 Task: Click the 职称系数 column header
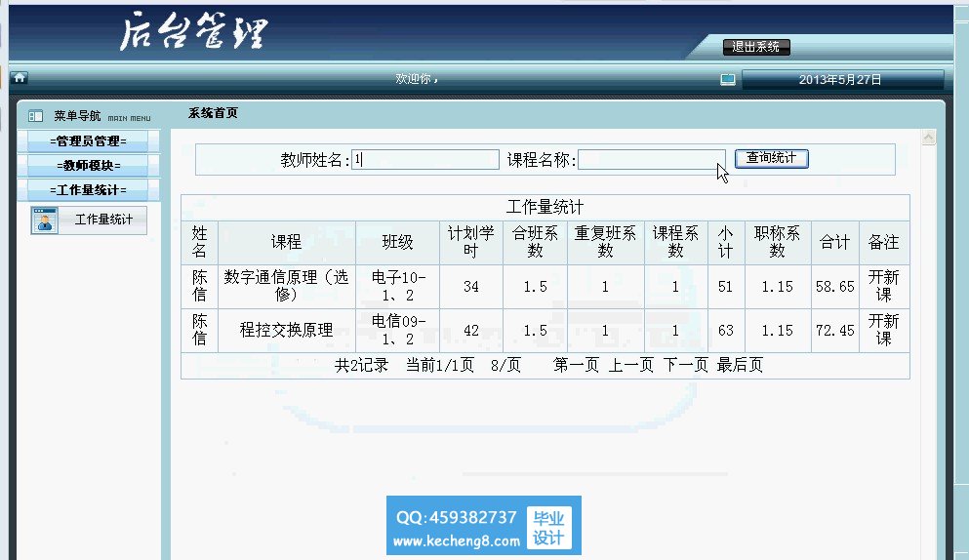click(x=777, y=242)
